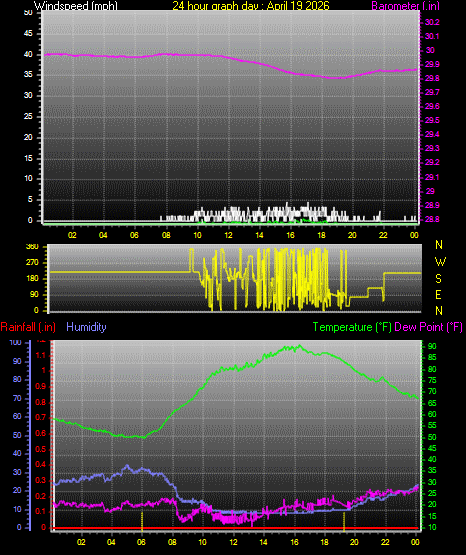Click the 1.1 value on the rainfall axis
The height and width of the screenshot is (555, 466).
click(41, 355)
